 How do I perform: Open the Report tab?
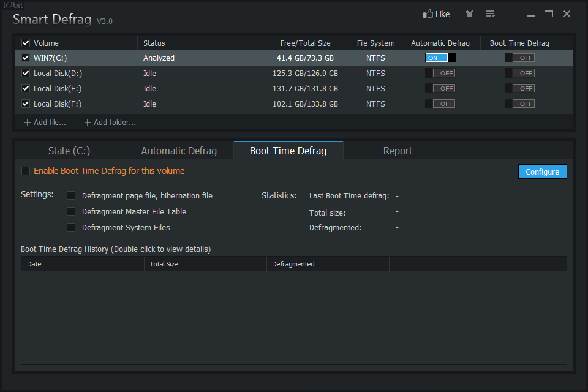click(x=398, y=151)
